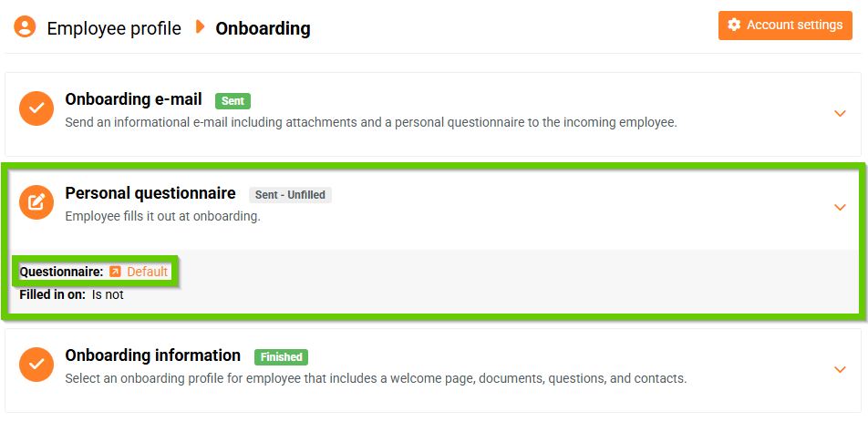Click the green Finished status badge

[x=281, y=357]
